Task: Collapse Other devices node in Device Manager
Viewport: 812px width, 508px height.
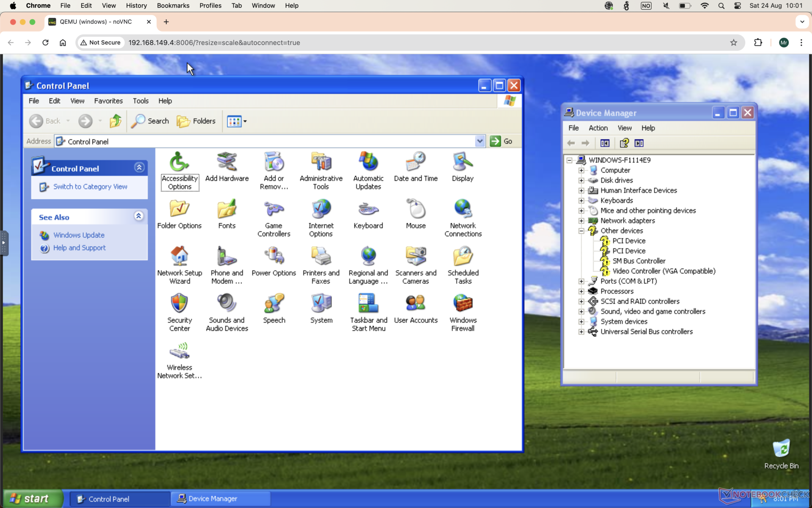Action: (x=581, y=231)
